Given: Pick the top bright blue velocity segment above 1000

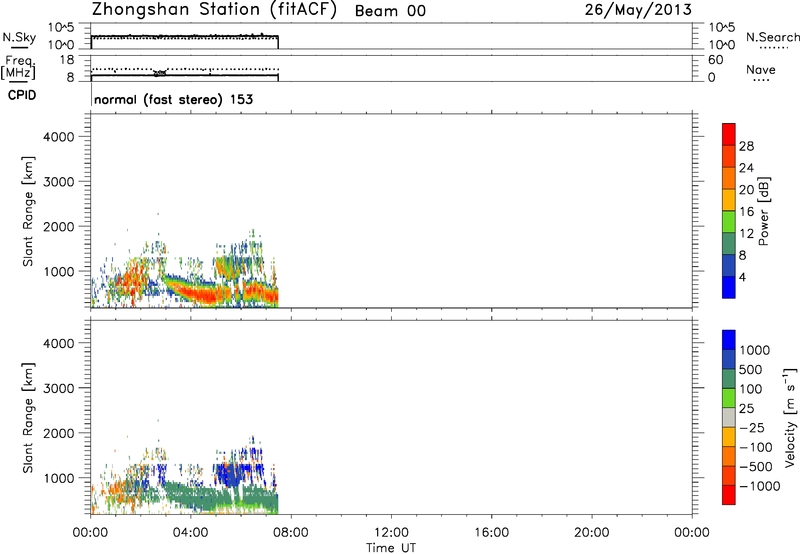Looking at the screenshot, I should pyautogui.click(x=729, y=340).
